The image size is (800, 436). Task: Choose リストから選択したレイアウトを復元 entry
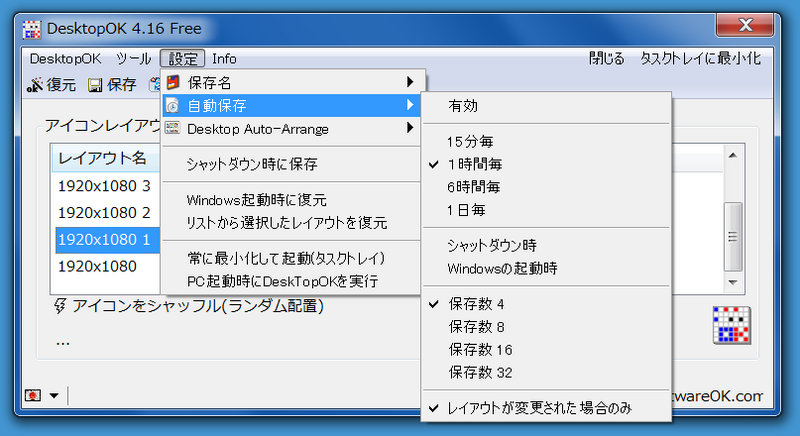tap(291, 223)
